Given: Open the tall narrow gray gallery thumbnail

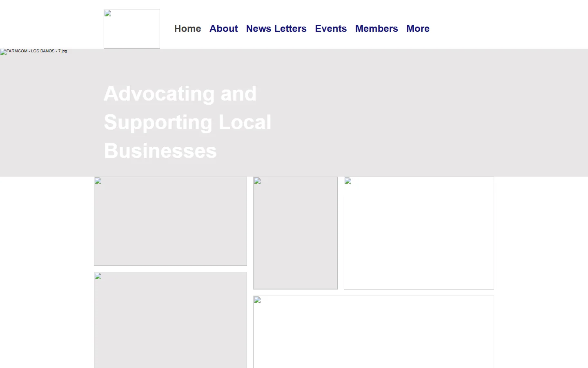Looking at the screenshot, I should 295,233.
